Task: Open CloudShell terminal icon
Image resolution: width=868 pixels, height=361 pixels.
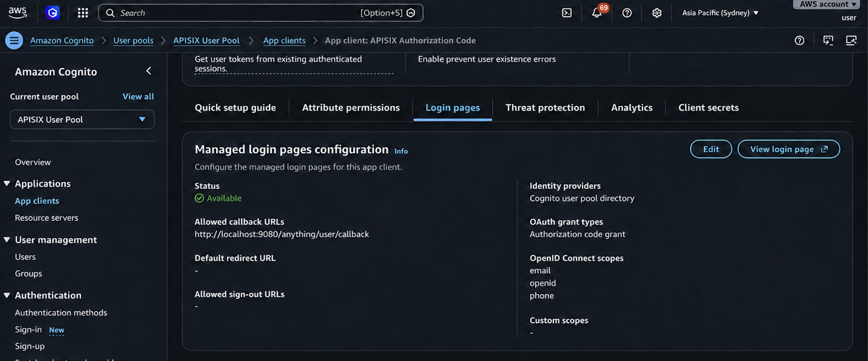Action: (x=567, y=13)
